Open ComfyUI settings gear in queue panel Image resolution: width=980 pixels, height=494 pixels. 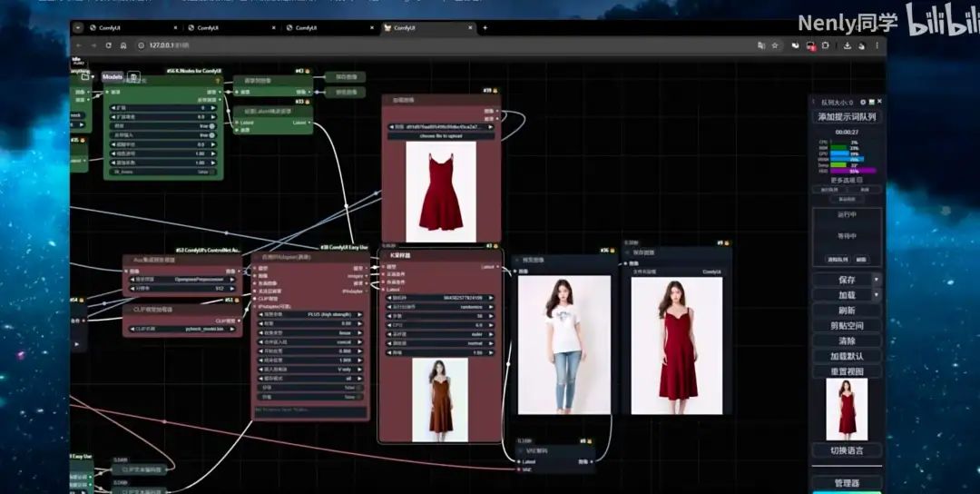pos(863,102)
